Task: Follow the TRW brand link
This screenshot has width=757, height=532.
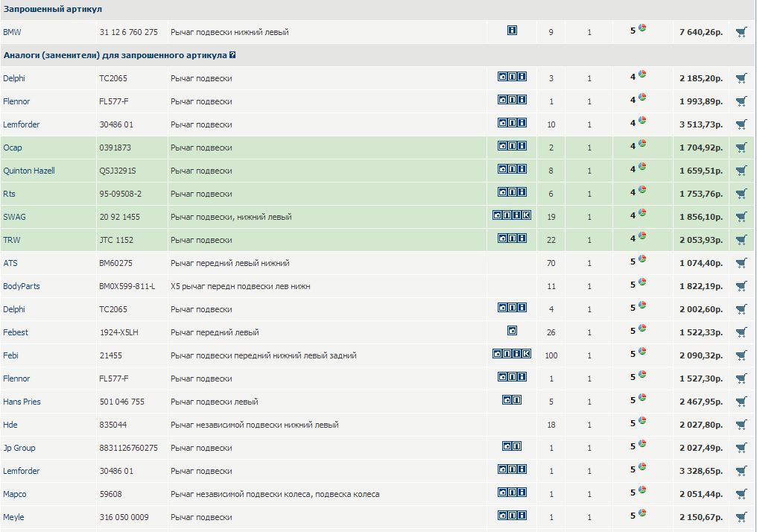Action: point(12,240)
